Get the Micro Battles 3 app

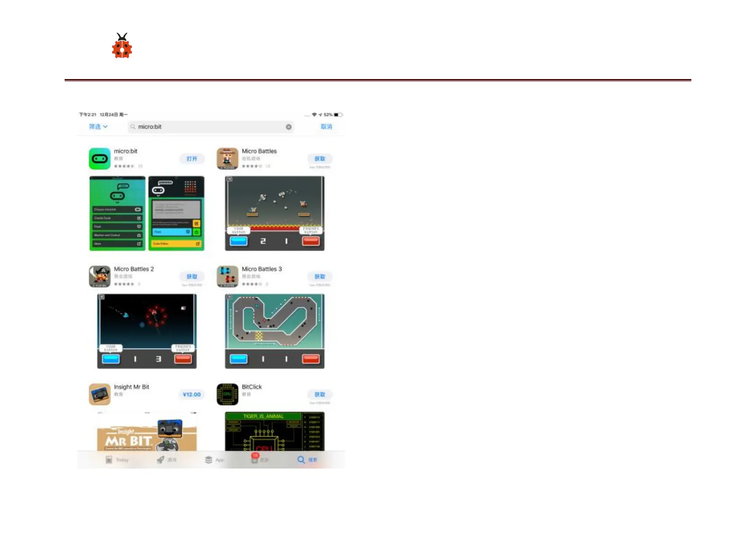pos(320,276)
